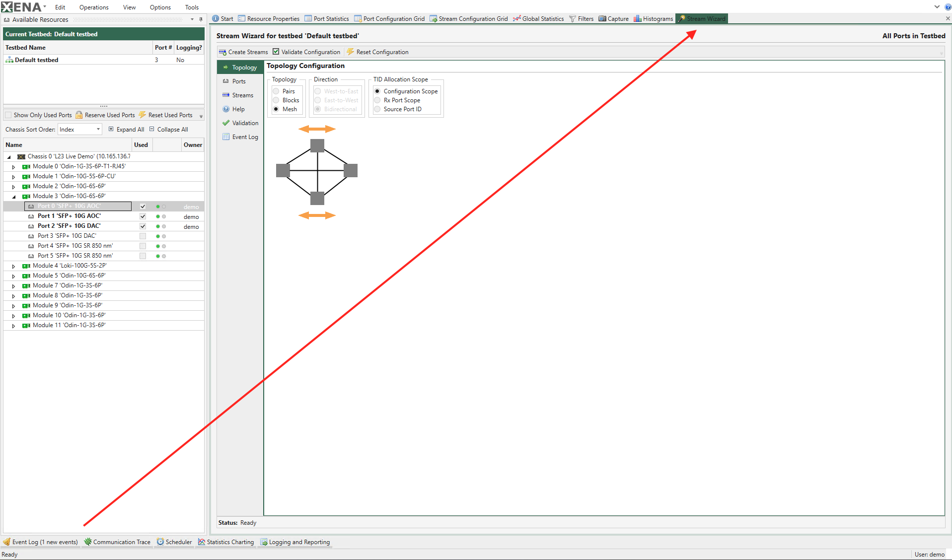Viewport: 952px width, 560px height.
Task: Click the Port Statistics tab
Action: tap(327, 19)
